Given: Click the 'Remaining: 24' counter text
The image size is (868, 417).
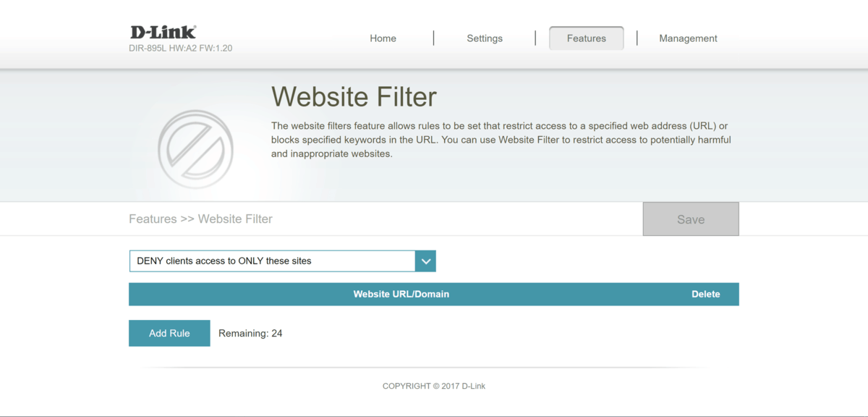Looking at the screenshot, I should (250, 334).
